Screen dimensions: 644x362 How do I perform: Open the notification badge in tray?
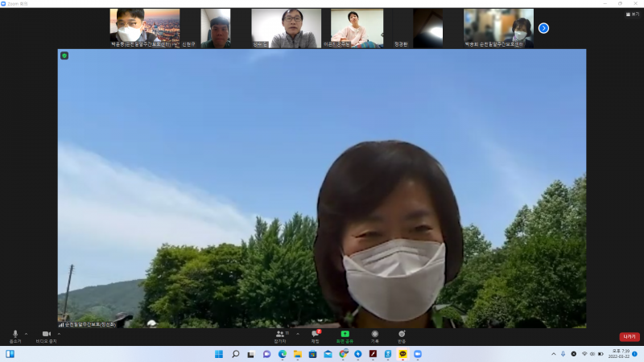(634, 354)
